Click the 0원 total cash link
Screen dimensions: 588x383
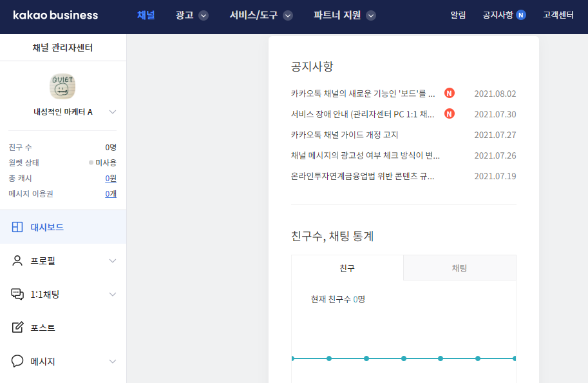coord(111,179)
